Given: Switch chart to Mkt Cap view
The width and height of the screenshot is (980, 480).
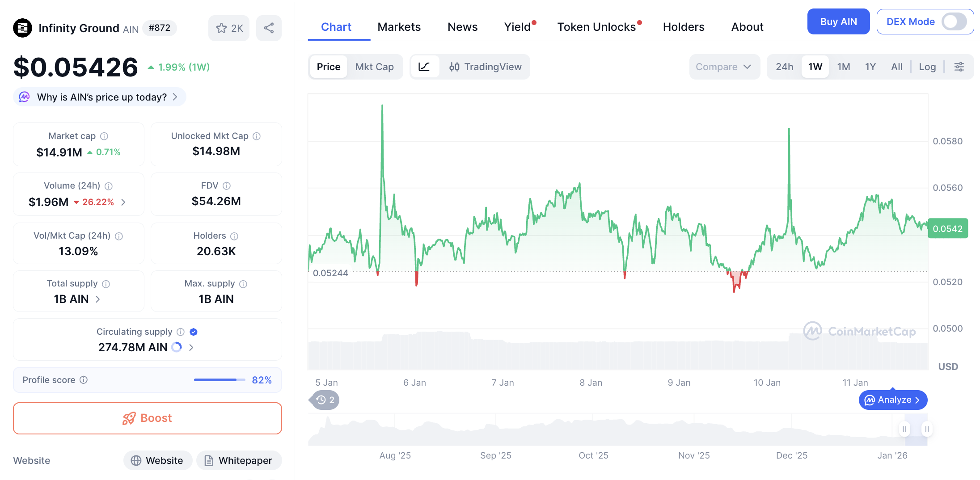Looking at the screenshot, I should 374,67.
